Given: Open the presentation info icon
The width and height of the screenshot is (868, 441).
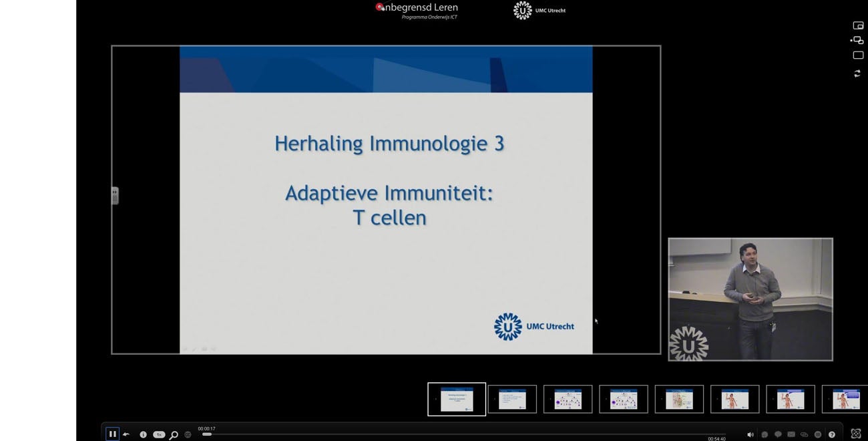Looking at the screenshot, I should 143,434.
